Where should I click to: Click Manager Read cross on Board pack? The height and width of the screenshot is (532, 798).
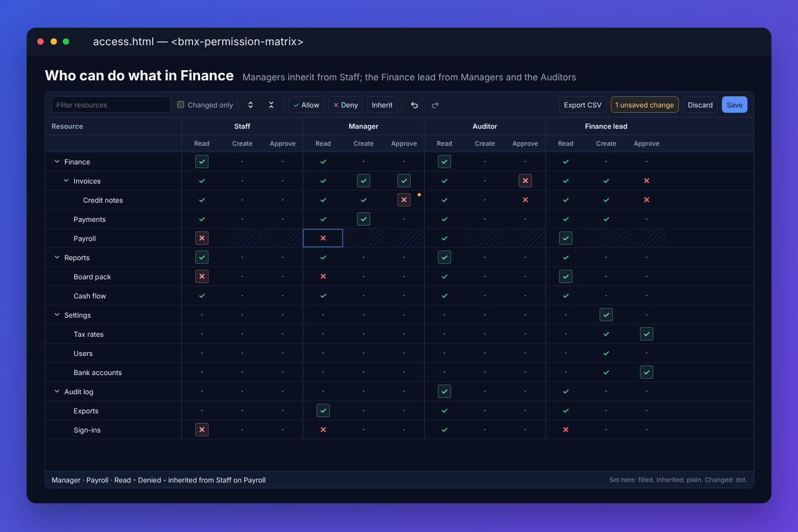[323, 277]
